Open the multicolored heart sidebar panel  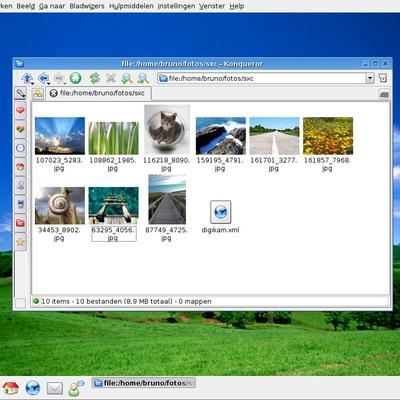click(20, 129)
